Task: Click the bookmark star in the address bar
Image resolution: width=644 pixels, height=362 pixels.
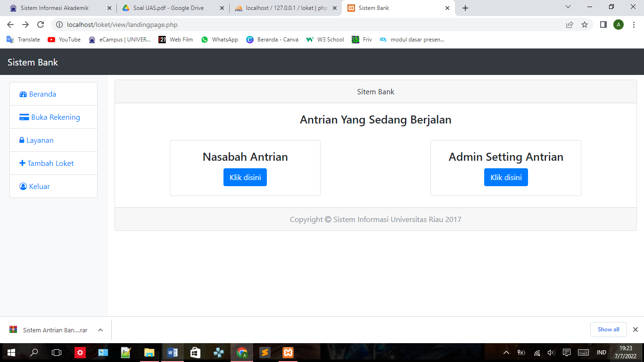Action: click(x=585, y=25)
